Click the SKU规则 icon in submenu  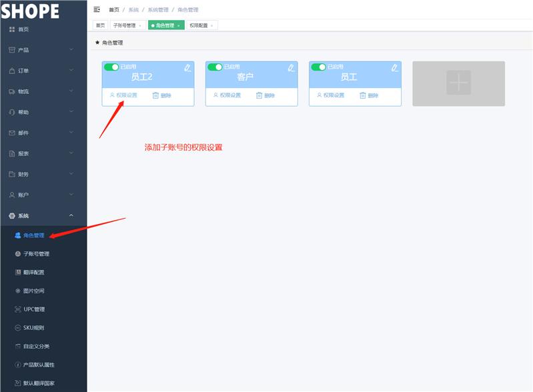(18, 327)
